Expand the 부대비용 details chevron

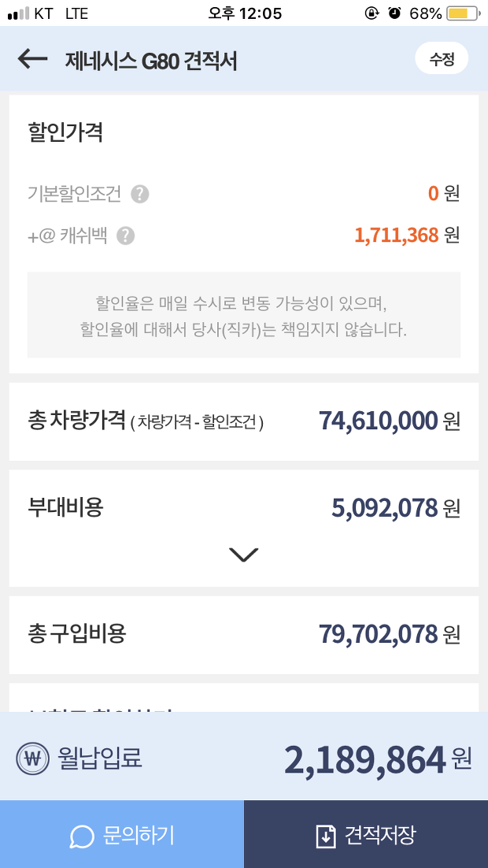(x=243, y=555)
